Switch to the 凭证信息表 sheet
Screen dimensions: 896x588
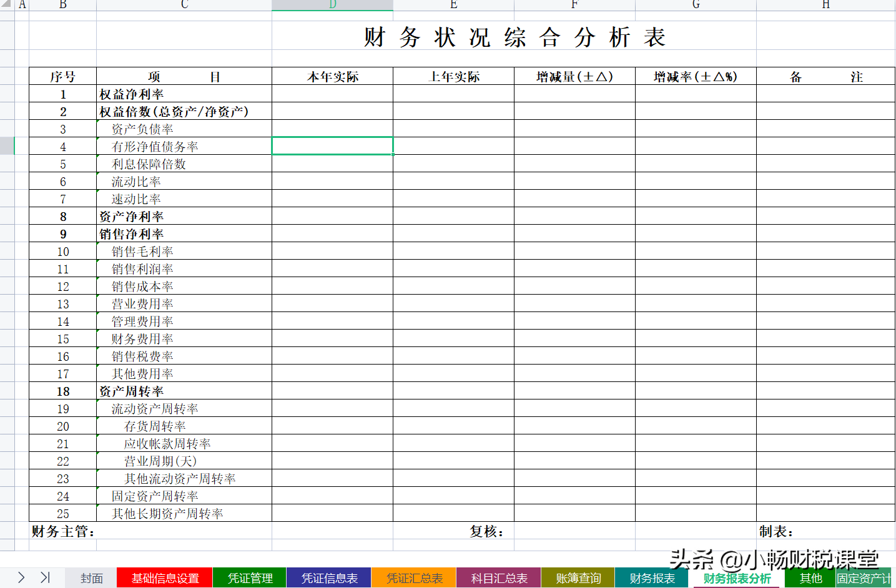tap(329, 579)
